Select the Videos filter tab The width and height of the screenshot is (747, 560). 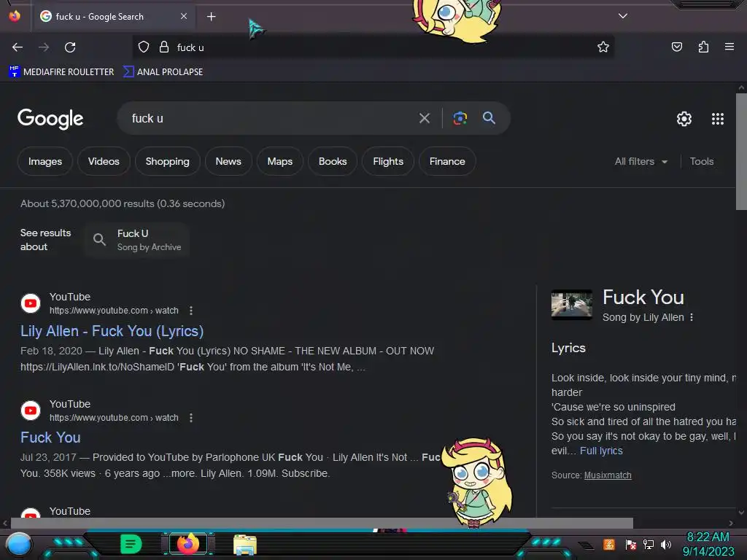coord(104,161)
